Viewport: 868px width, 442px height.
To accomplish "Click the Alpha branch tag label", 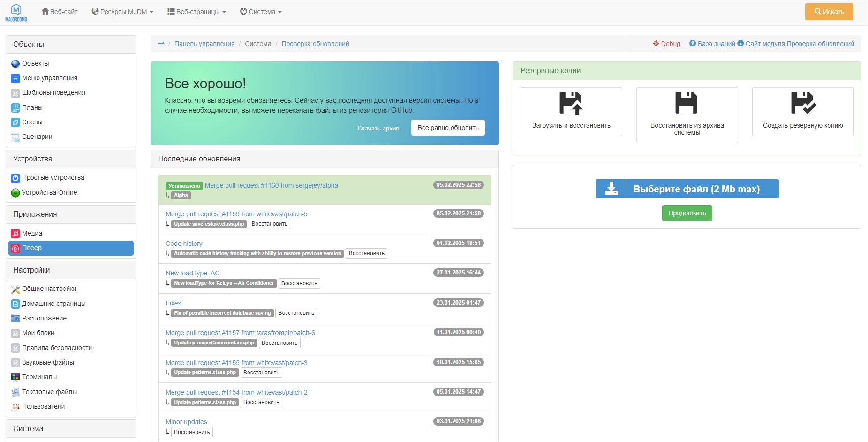I will pyautogui.click(x=181, y=196).
